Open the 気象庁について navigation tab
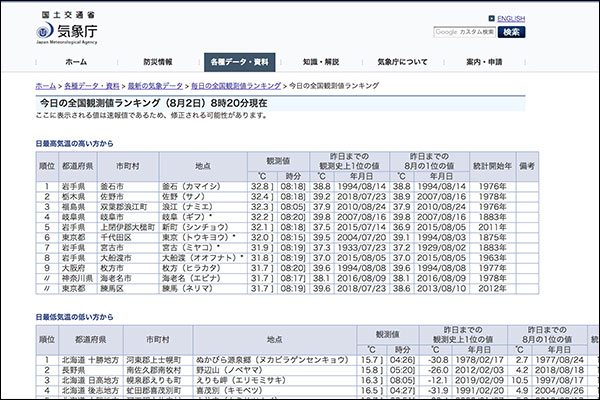 click(x=402, y=62)
